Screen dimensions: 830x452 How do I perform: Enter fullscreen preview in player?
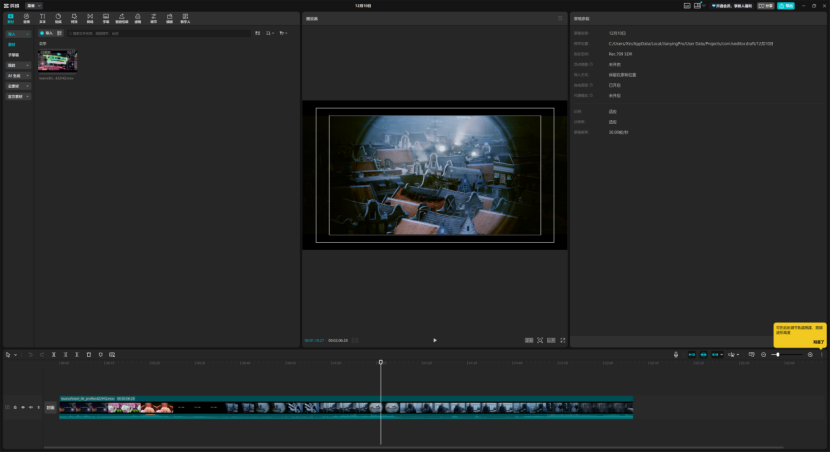click(563, 340)
